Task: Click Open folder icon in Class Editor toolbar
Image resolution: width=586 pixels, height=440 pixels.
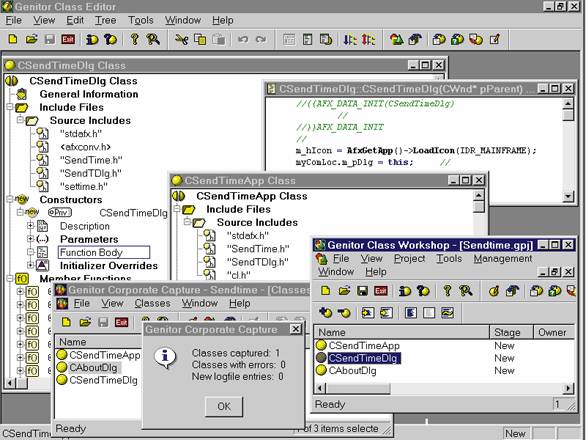Action: [x=31, y=39]
